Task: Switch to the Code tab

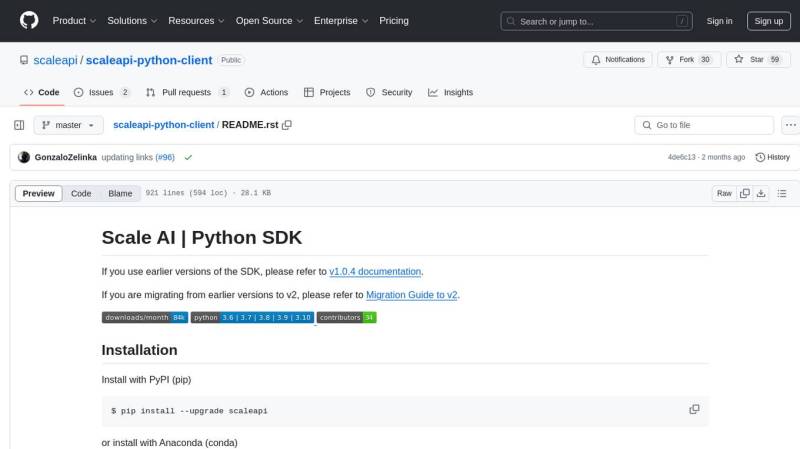Action: point(42,92)
